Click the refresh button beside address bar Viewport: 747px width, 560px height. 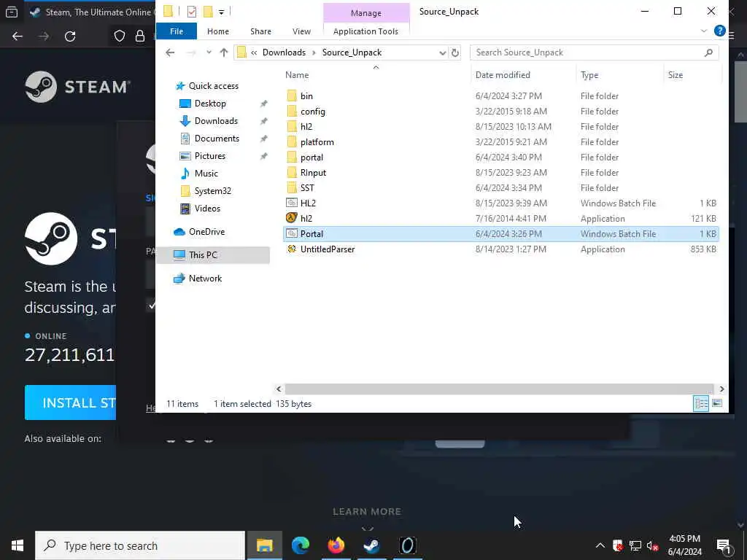click(x=455, y=52)
